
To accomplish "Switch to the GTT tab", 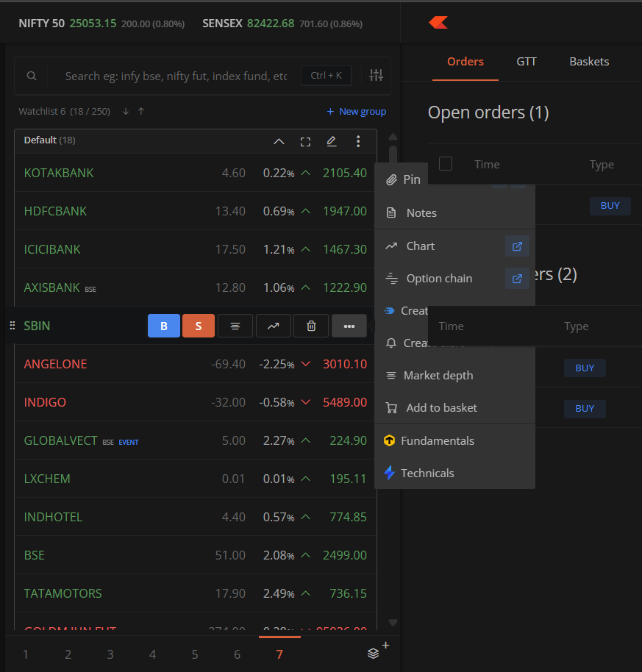I will coord(527,62).
